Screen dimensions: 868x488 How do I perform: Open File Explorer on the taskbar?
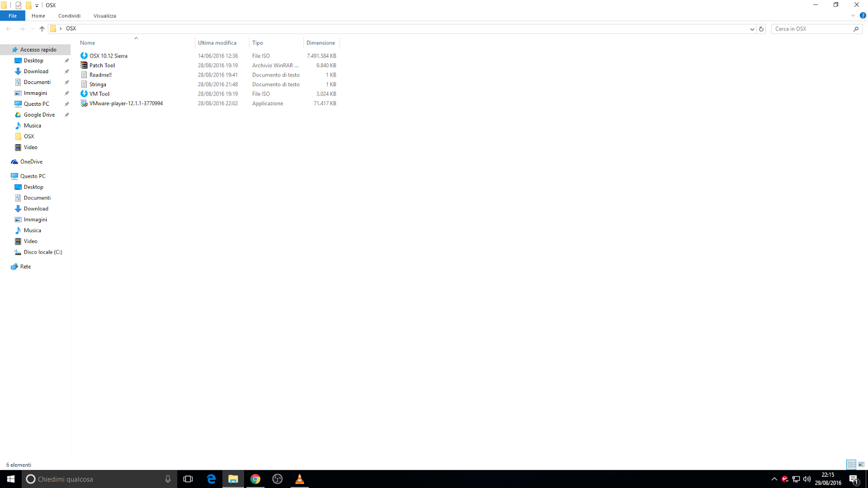(233, 479)
